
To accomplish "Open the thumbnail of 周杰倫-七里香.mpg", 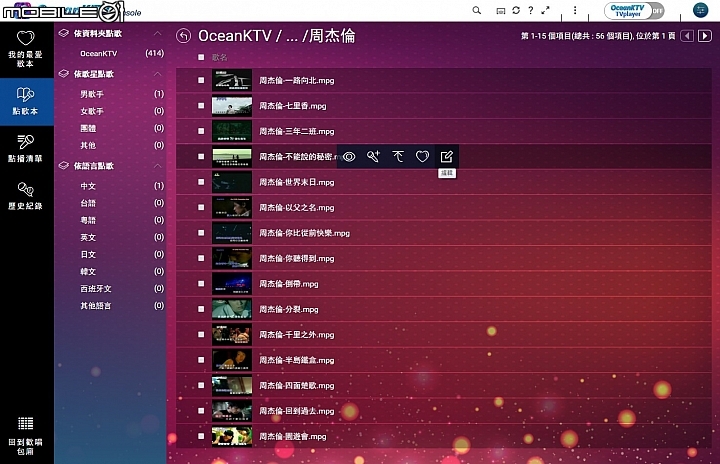I will pos(232,106).
